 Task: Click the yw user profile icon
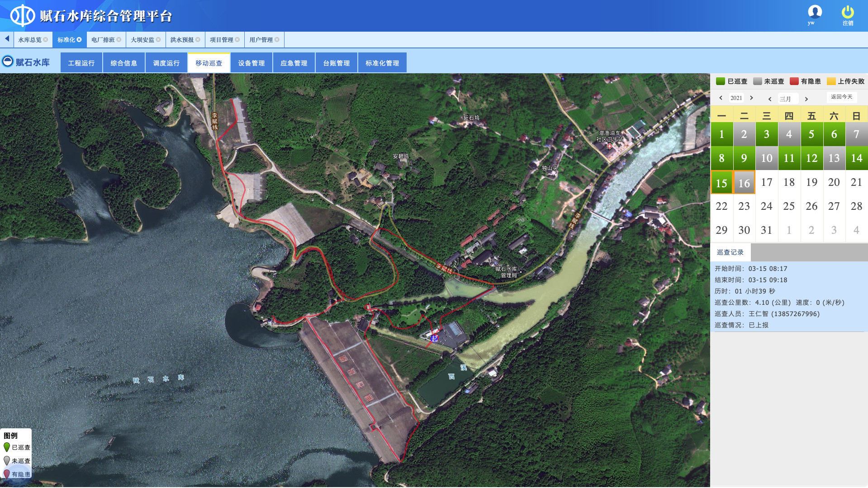(815, 12)
